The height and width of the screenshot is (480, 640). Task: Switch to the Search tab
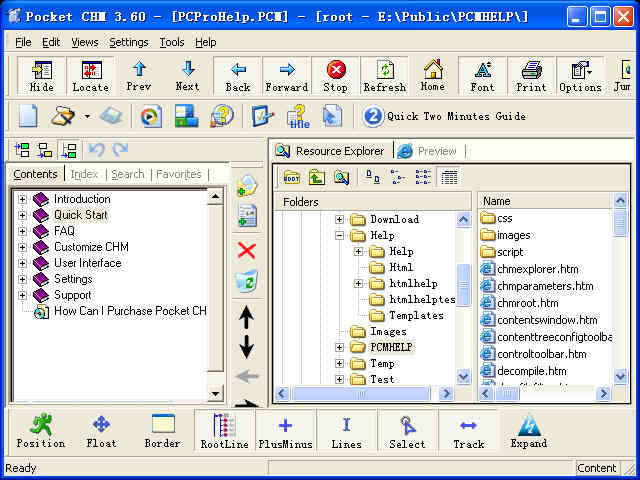(x=128, y=174)
